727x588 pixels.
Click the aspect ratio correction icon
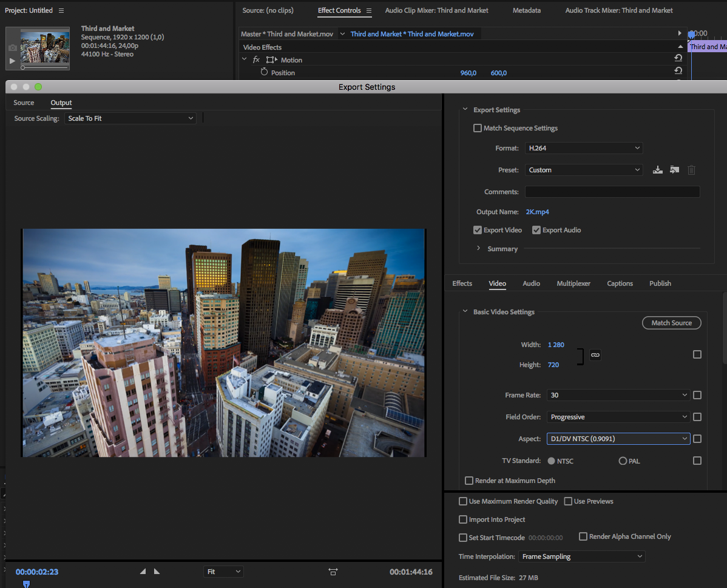(x=333, y=572)
